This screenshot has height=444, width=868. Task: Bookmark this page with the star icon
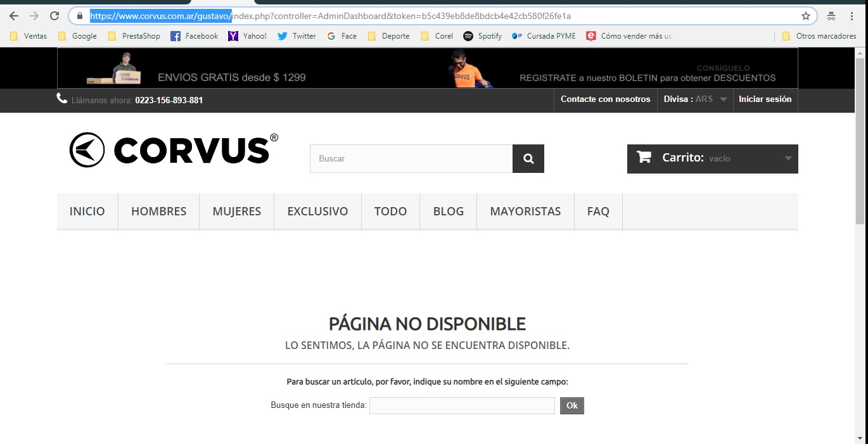point(805,16)
